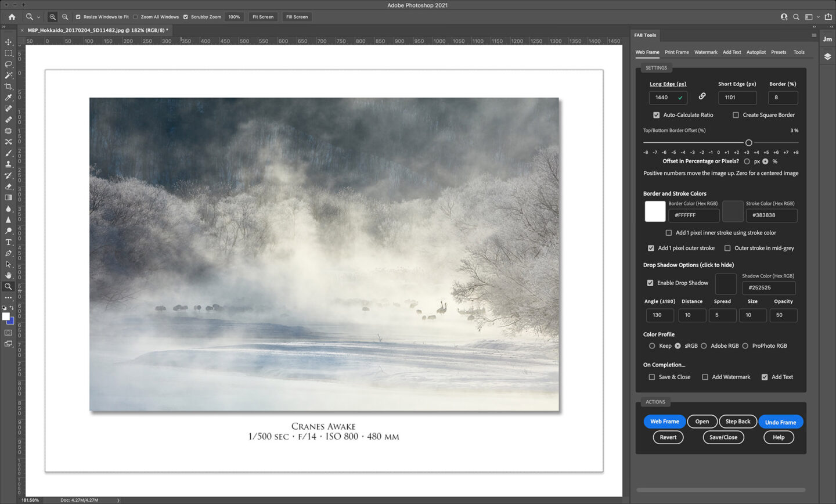Select the Move tool
The width and height of the screenshot is (836, 504).
(8, 42)
